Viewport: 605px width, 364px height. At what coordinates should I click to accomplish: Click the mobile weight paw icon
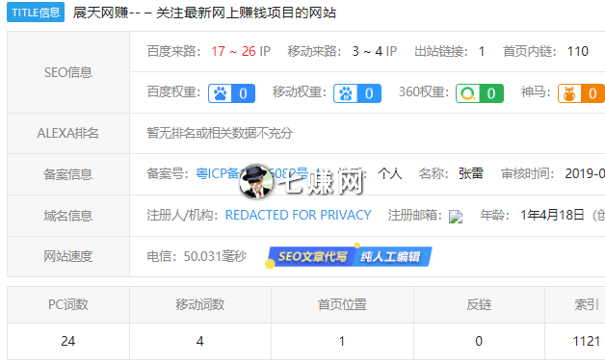[x=345, y=93]
